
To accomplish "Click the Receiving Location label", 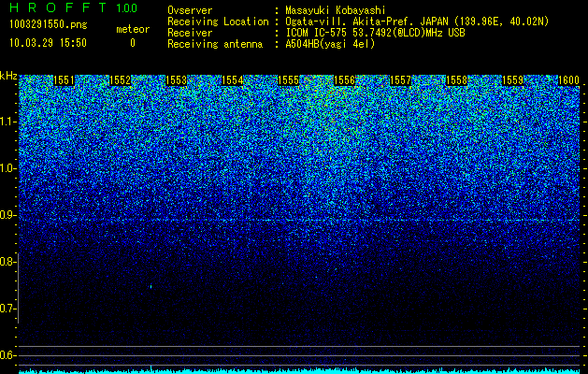I will click(218, 22).
